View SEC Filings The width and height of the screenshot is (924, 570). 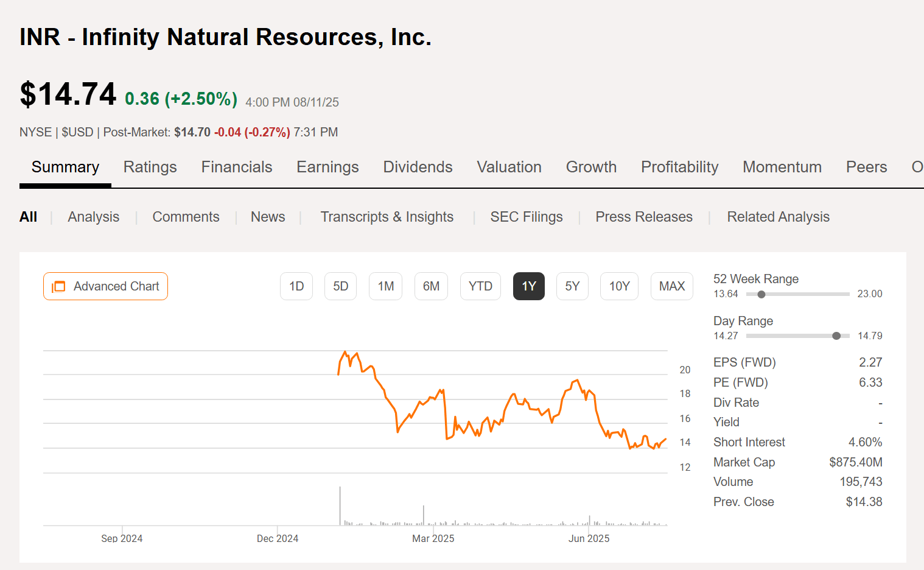(527, 217)
